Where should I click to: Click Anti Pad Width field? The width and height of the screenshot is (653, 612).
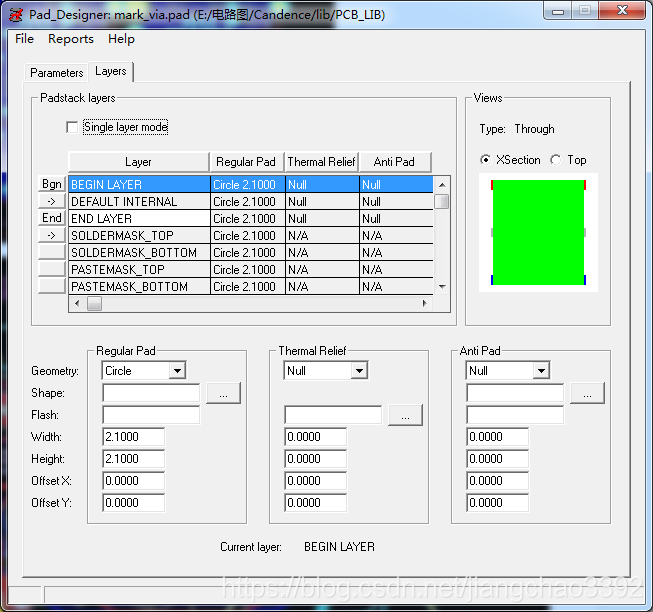[x=497, y=437]
